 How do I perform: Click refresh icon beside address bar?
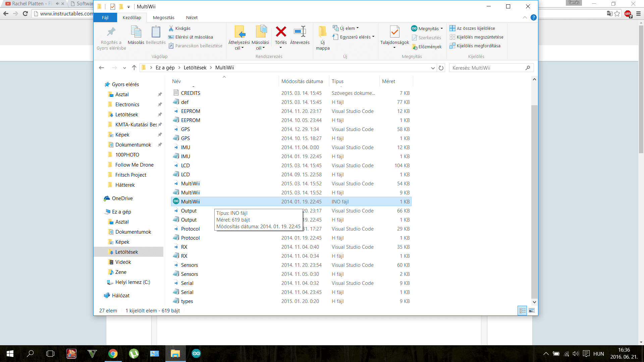tap(441, 68)
